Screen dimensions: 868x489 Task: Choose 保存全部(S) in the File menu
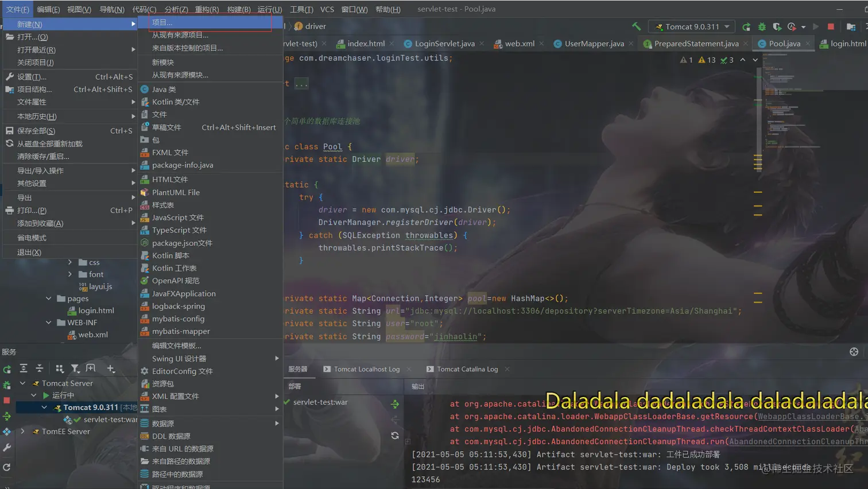point(70,131)
